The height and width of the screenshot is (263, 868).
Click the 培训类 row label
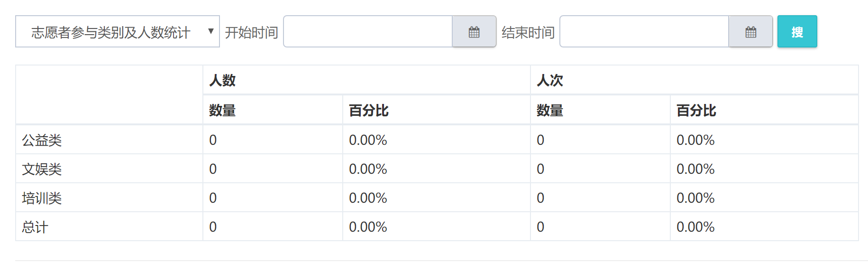point(42,198)
